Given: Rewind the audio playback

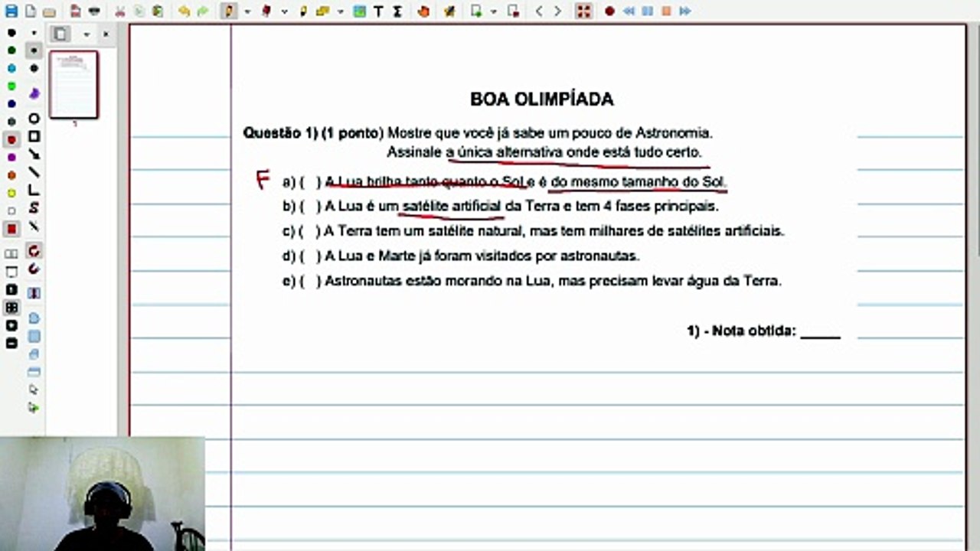Looking at the screenshot, I should click(629, 11).
